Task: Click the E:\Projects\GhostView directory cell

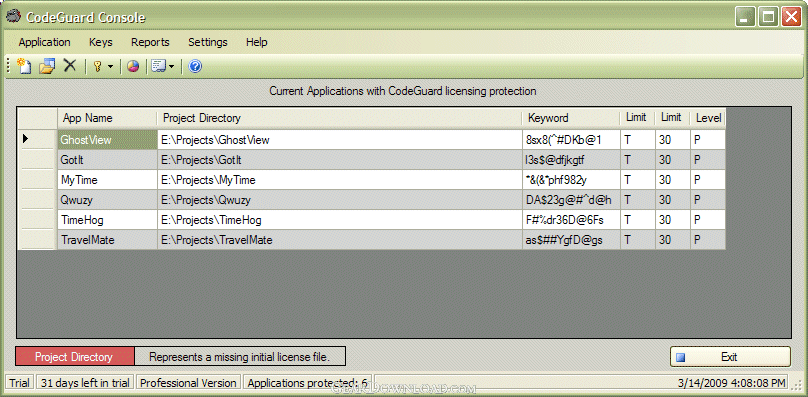Action: tap(340, 140)
